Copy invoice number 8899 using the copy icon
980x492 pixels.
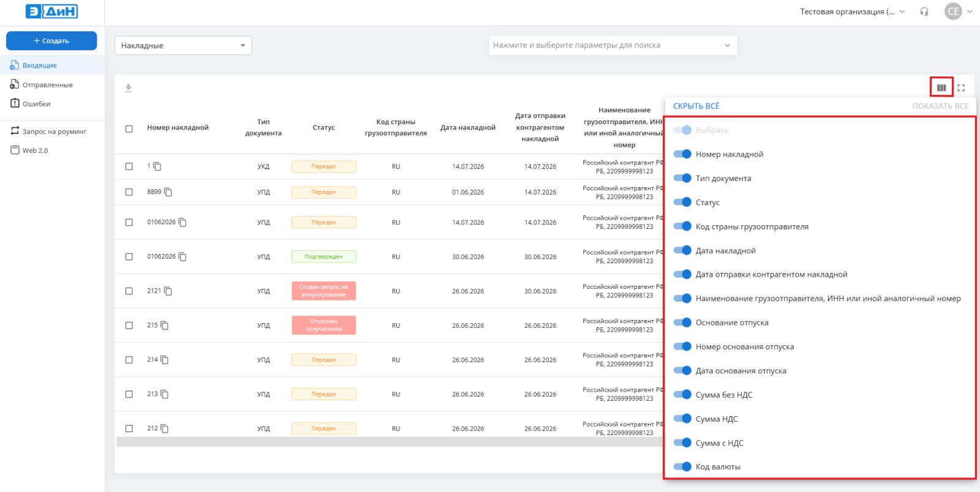168,192
